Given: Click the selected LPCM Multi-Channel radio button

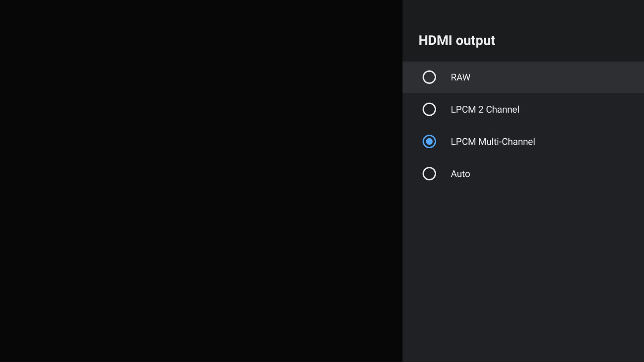Looking at the screenshot, I should pos(429,141).
